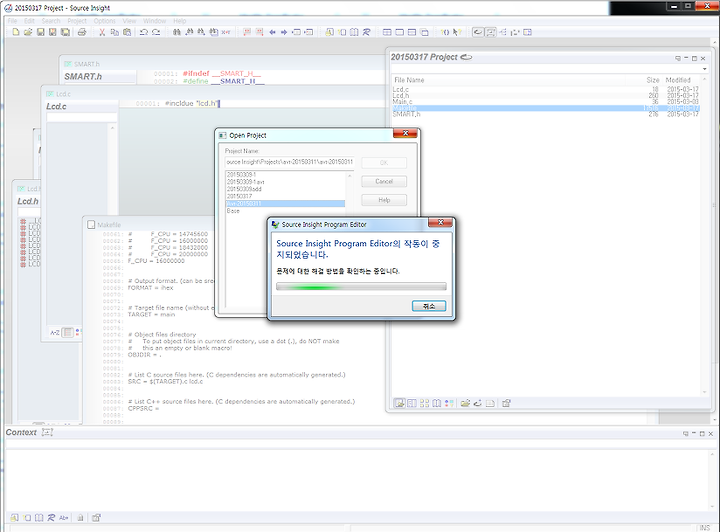Select 'Base' in the Open Project list
Viewport: 720px width, 532px height.
coord(286,211)
